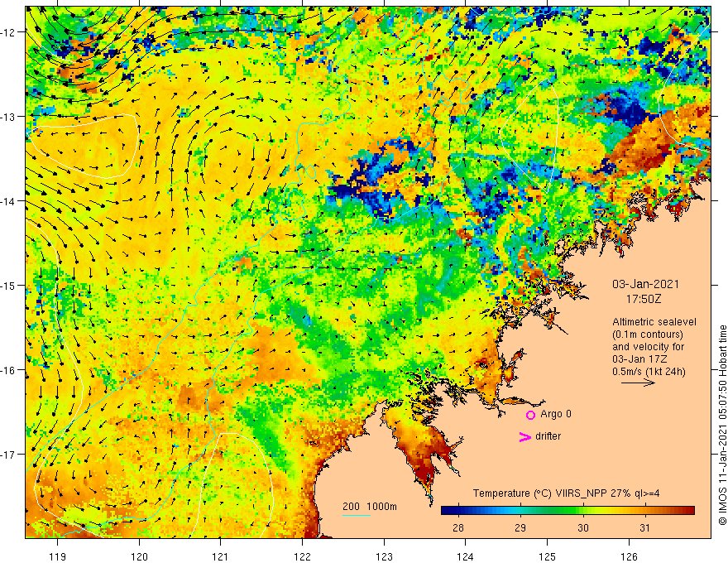Click the 'and velocity for' caption line
The image size is (728, 563).
coord(648,347)
